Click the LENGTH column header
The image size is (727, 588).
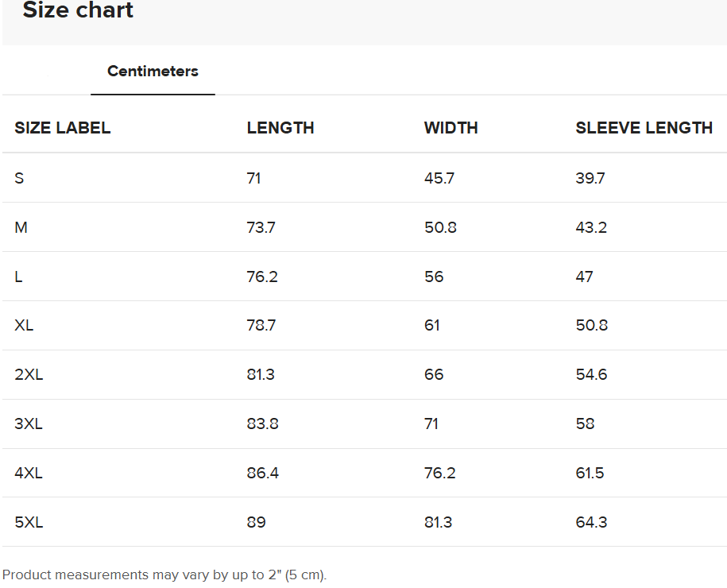click(x=280, y=128)
